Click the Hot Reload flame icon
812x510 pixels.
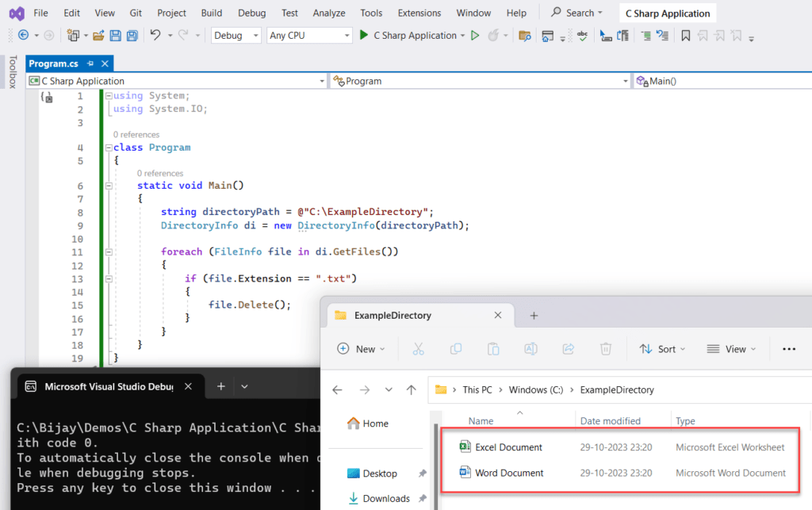[494, 36]
